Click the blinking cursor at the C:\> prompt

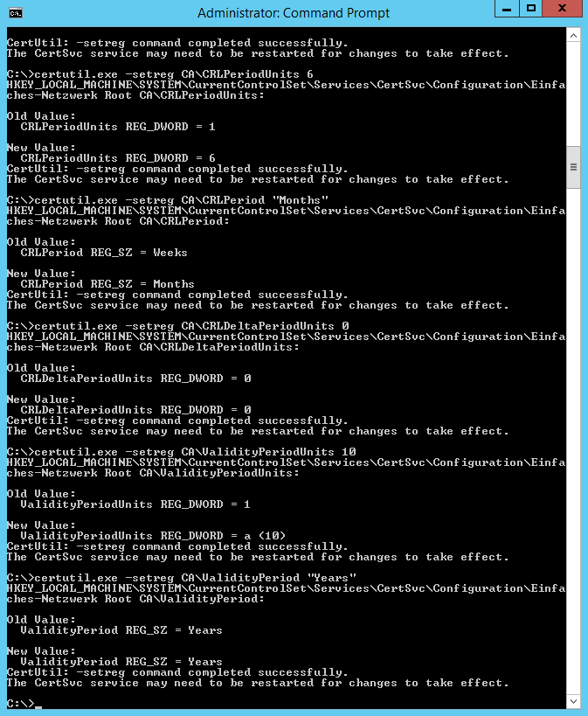point(38,707)
